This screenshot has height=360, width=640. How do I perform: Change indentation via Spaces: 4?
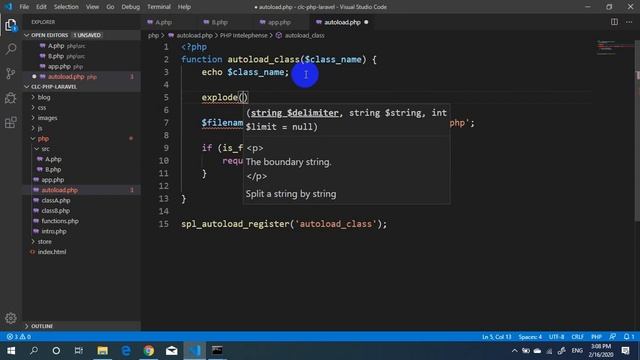[530, 337]
